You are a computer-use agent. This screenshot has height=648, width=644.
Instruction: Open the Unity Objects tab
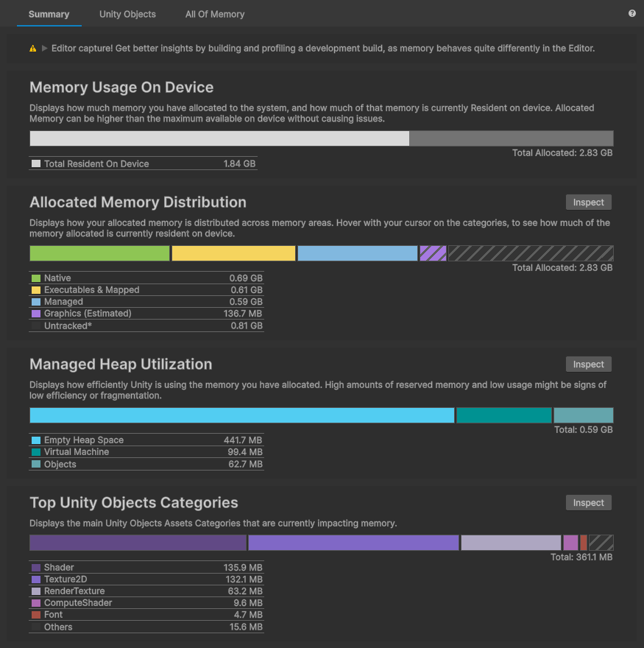coord(127,14)
